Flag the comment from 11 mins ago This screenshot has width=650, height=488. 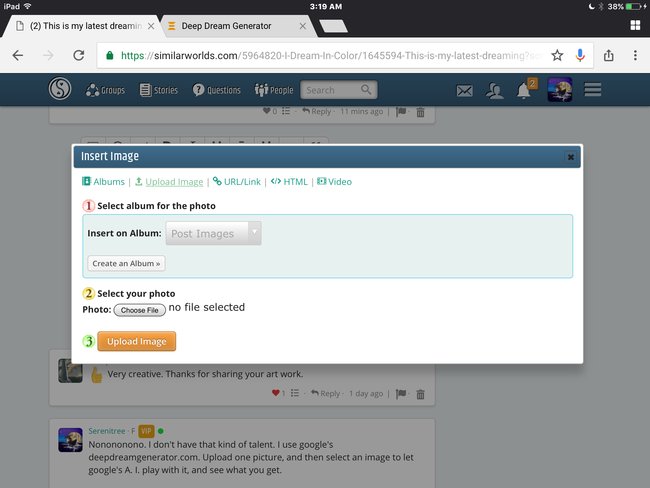401,112
